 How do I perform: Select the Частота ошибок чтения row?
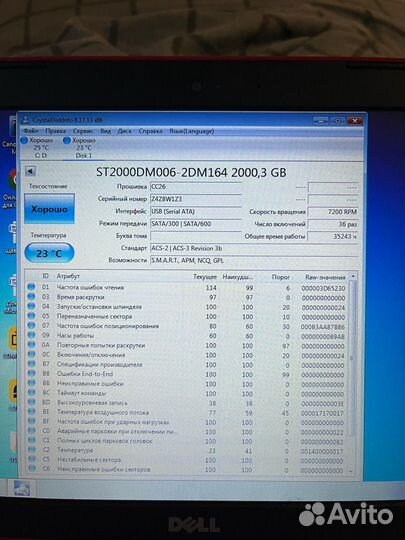tap(187, 288)
